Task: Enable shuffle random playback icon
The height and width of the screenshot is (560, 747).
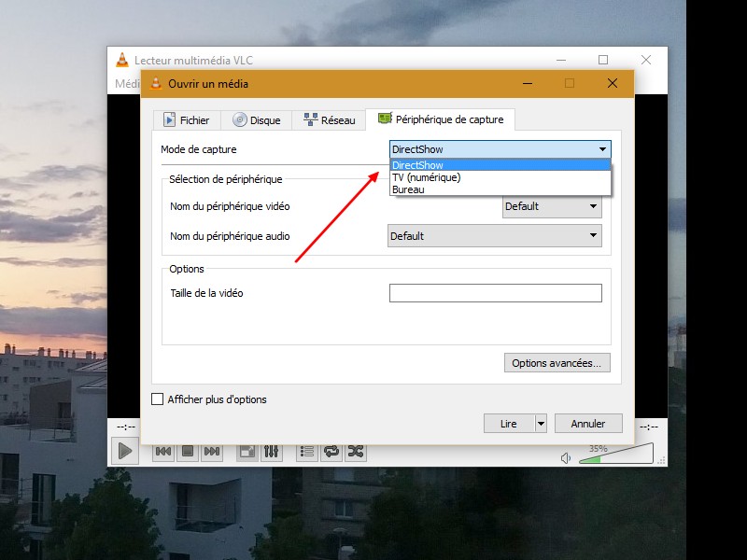Action: 356,452
